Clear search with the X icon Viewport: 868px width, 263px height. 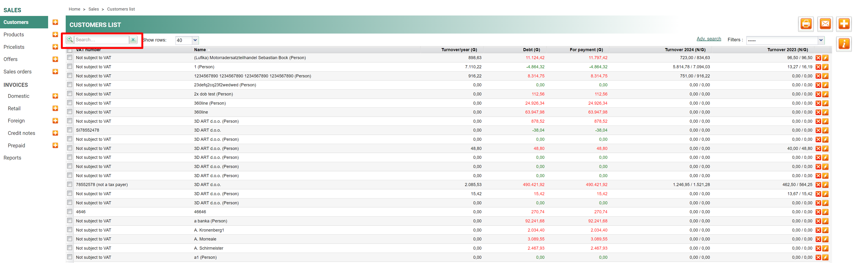point(133,40)
